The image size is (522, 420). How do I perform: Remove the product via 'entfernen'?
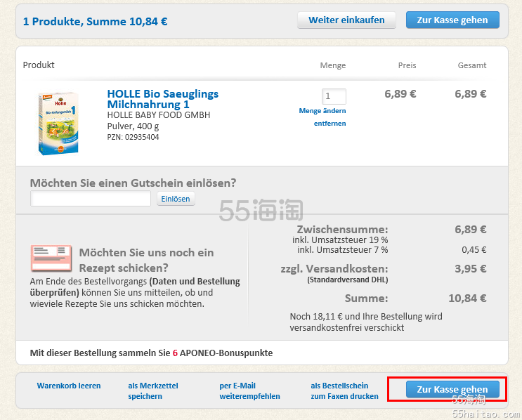[x=329, y=124]
